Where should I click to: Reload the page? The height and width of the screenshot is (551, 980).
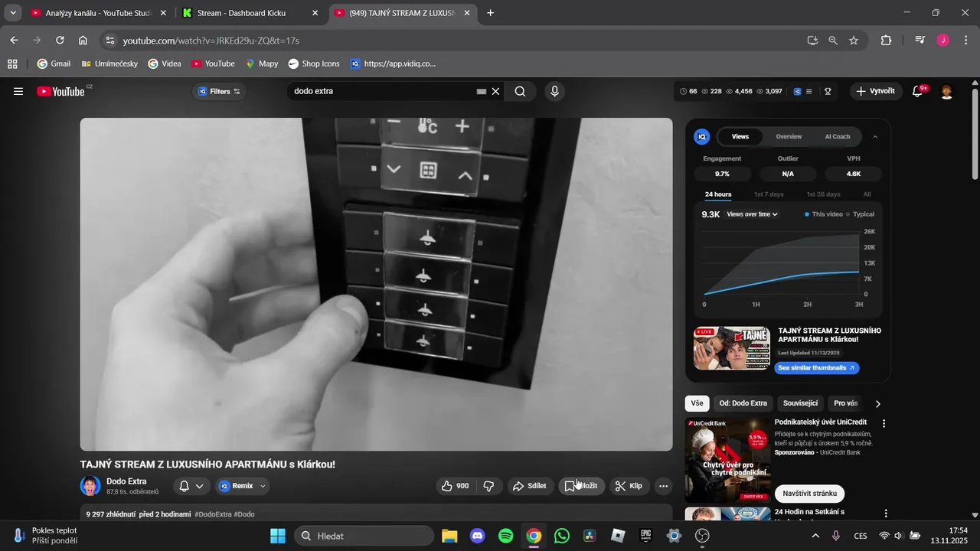tap(60, 41)
